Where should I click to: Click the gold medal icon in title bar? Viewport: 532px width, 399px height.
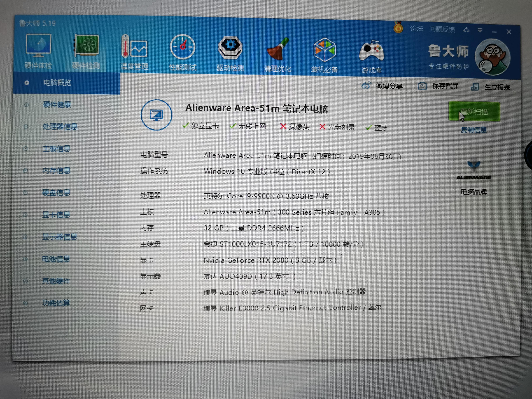coord(398,27)
